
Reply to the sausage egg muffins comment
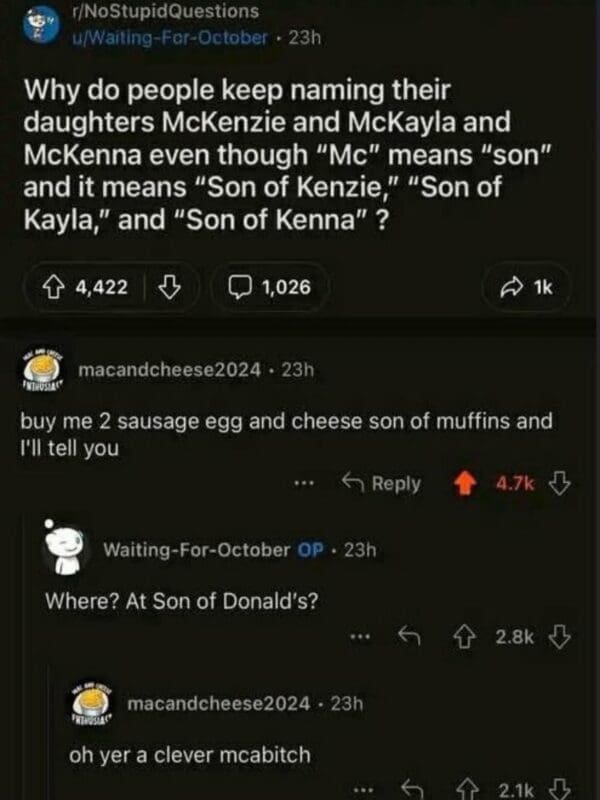click(x=383, y=483)
